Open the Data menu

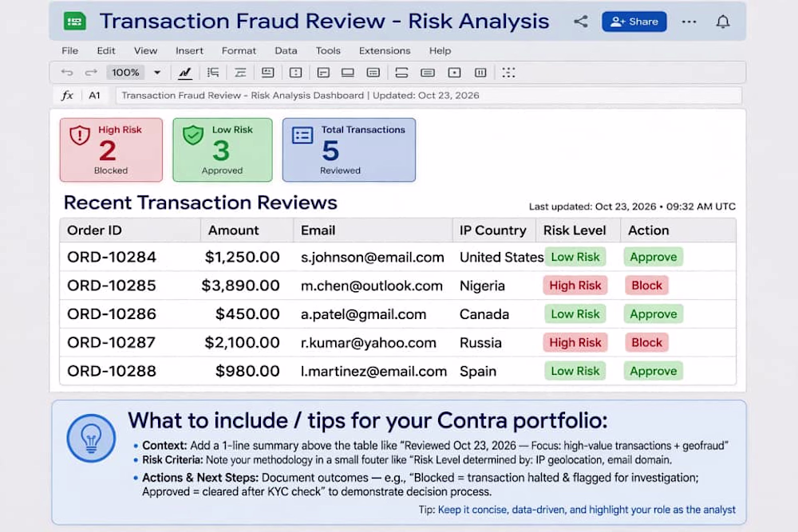286,51
